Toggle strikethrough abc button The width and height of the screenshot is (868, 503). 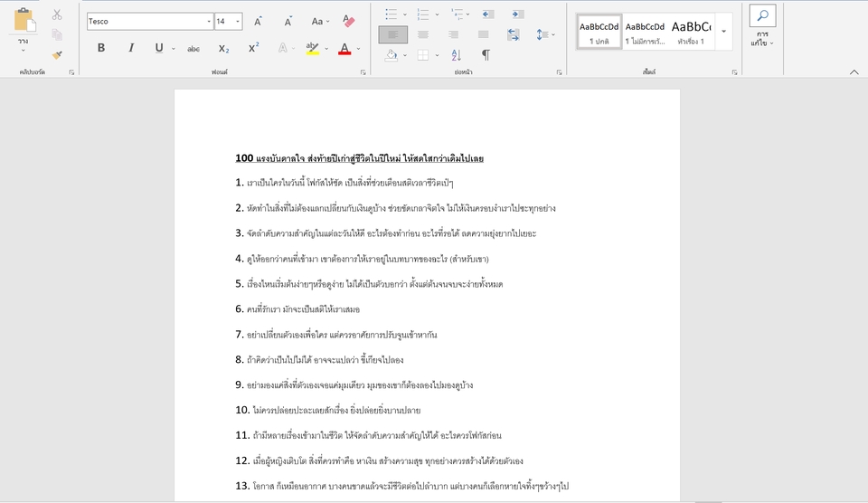pyautogui.click(x=193, y=49)
